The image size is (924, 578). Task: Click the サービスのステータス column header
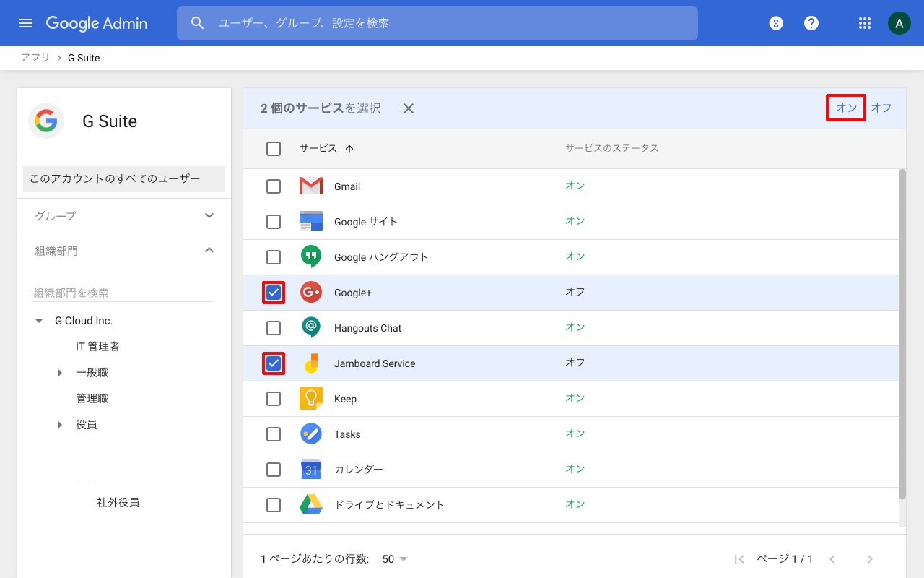(612, 148)
